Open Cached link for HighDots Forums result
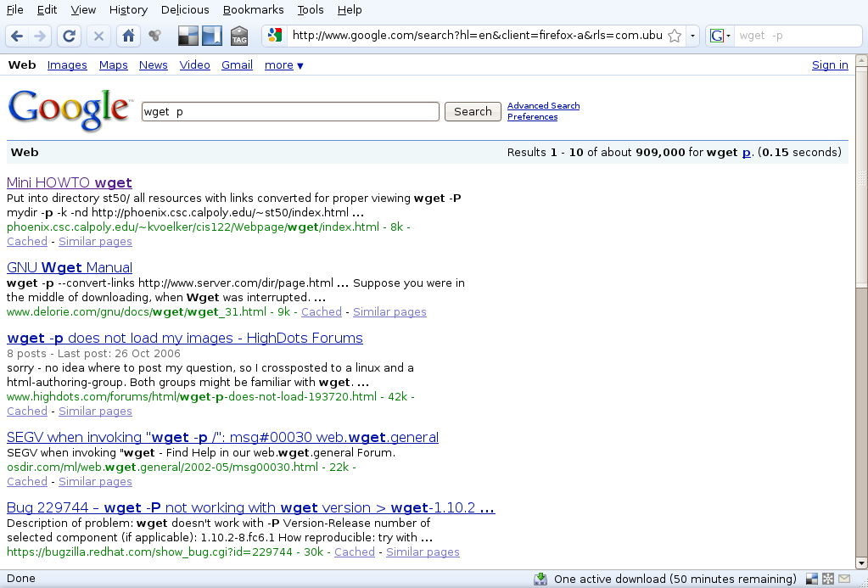This screenshot has height=588, width=868. pyautogui.click(x=27, y=412)
